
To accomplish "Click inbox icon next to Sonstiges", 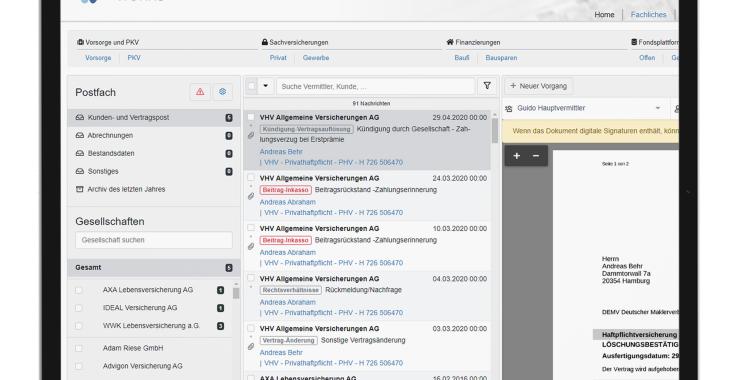I will (x=80, y=171).
